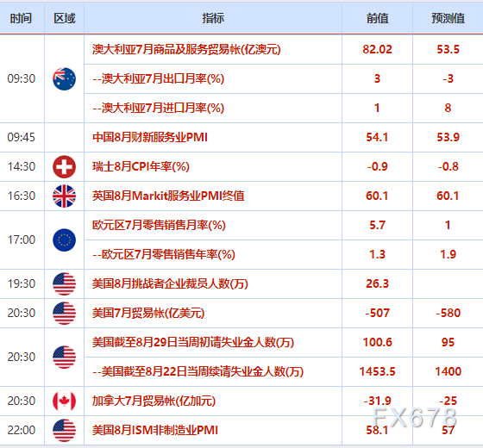Click the Eurozone flag icon
The width and height of the screenshot is (483, 448).
tap(64, 240)
